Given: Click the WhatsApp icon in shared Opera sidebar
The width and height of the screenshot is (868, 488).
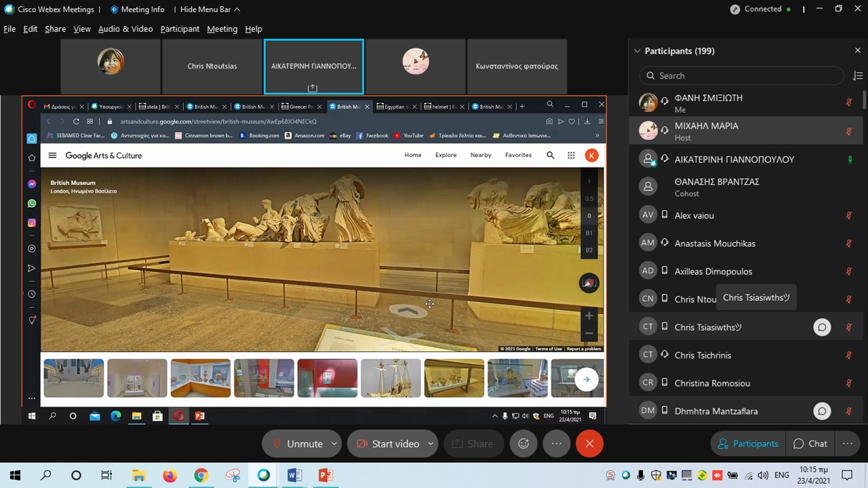Looking at the screenshot, I should click(x=32, y=203).
